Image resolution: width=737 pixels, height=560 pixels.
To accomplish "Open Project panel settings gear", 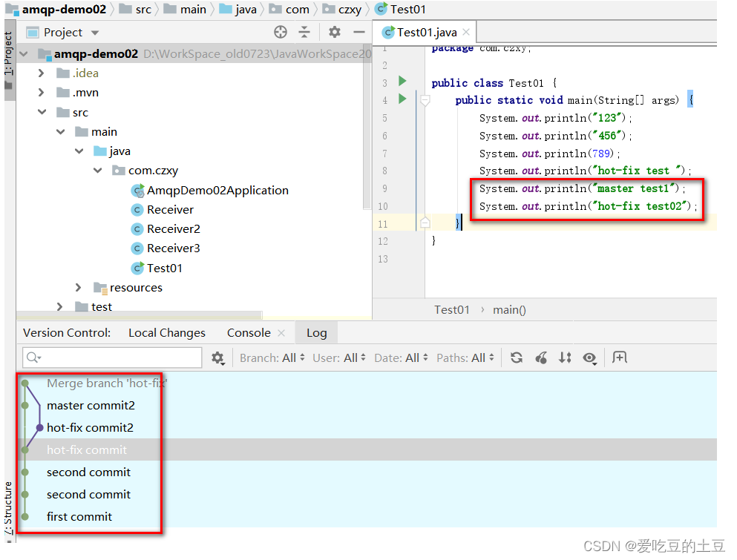I will point(334,32).
